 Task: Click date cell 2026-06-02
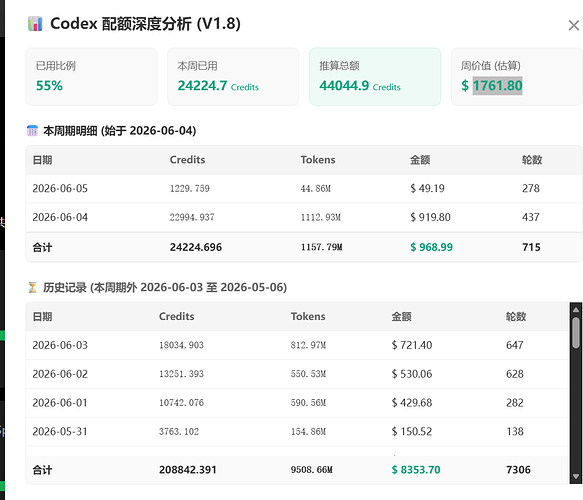[x=60, y=374]
